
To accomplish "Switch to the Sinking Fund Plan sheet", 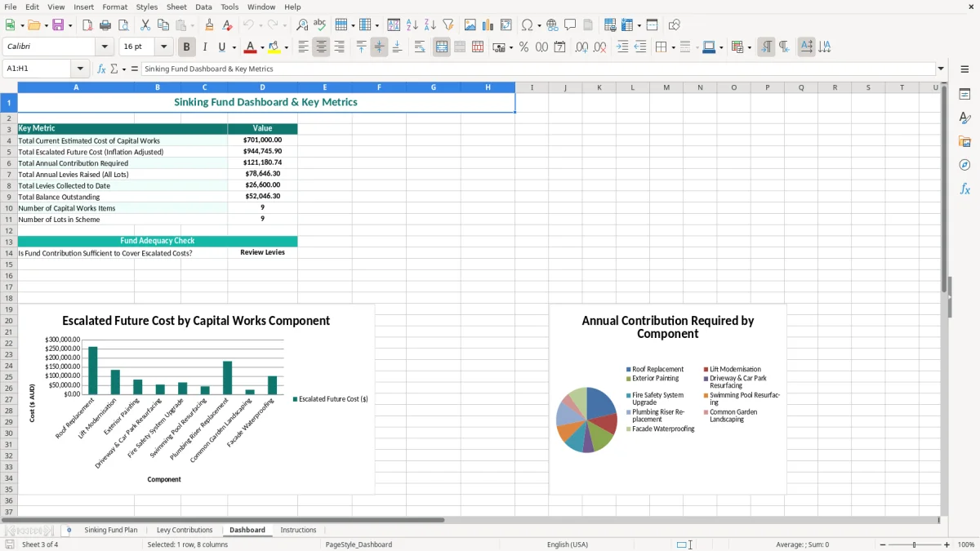I will 111,530.
